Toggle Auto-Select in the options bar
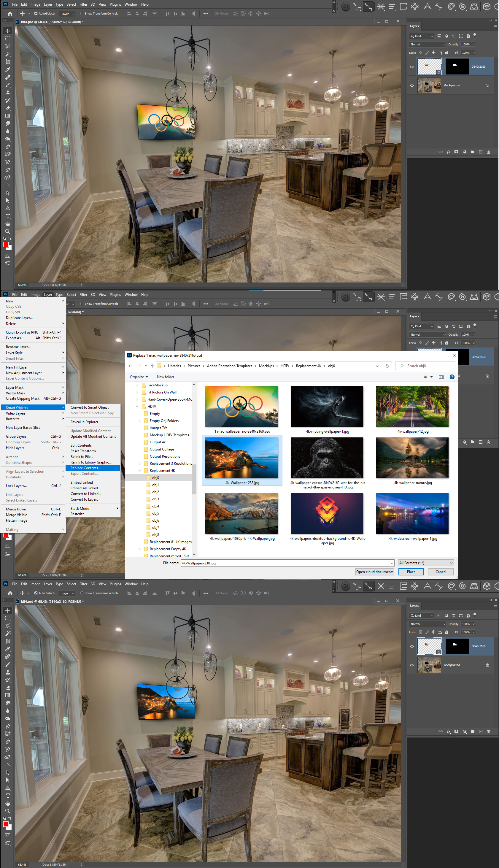The height and width of the screenshot is (868, 499). point(36,13)
